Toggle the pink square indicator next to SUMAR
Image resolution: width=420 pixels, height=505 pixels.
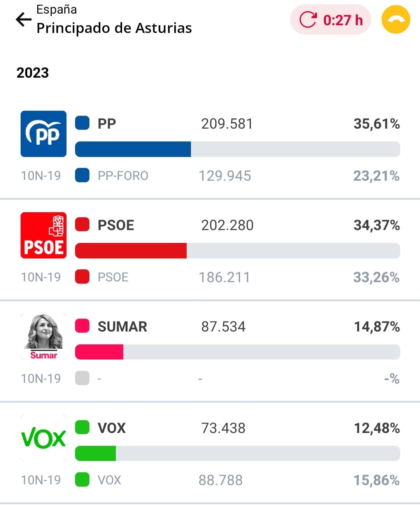tap(82, 326)
